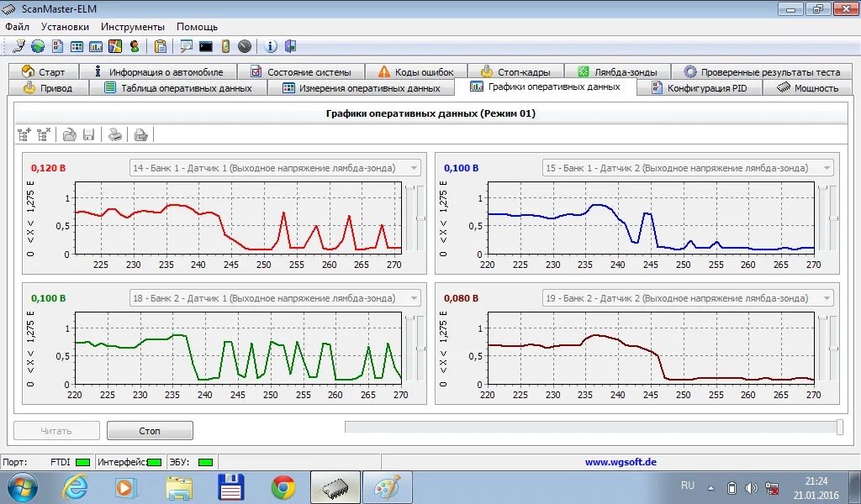Image resolution: width=861 pixels, height=504 pixels.
Task: Open the Конфигурация PID tab
Action: click(700, 87)
